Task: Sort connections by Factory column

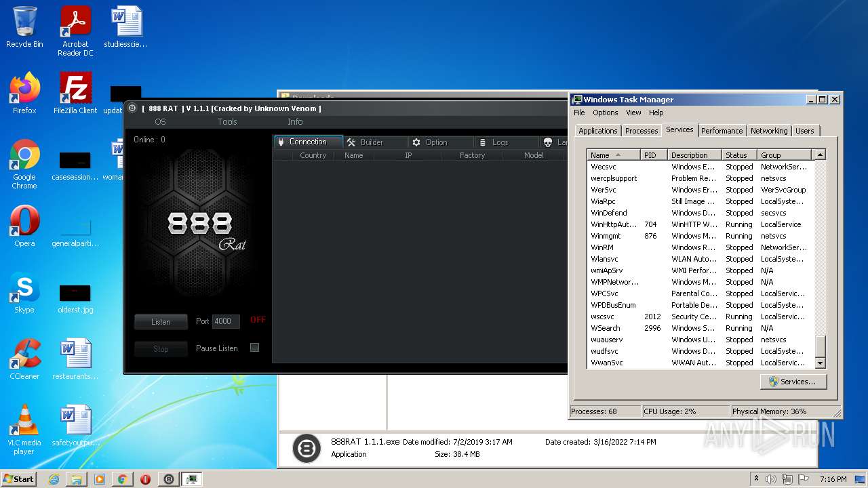Action: tap(472, 155)
